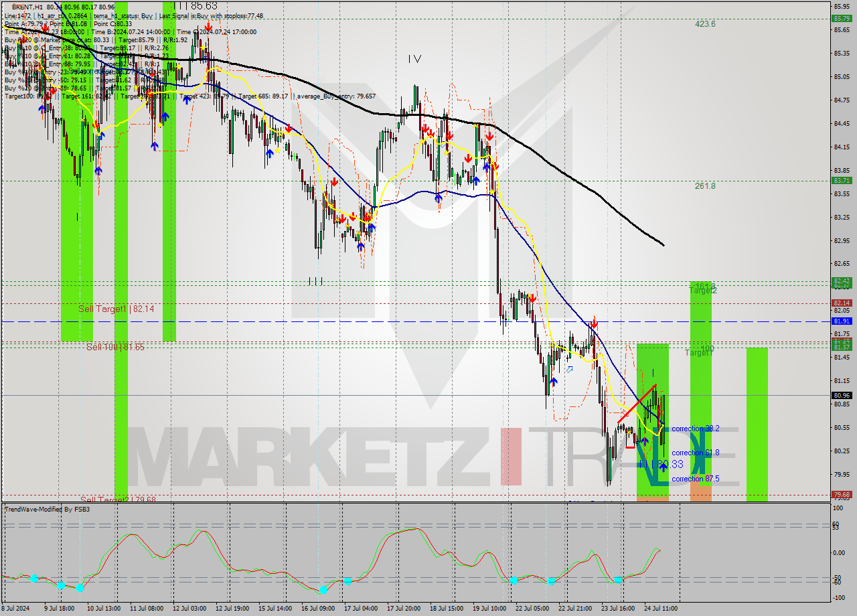Screen dimensions: 857x616
Task: Select the 85.79 green price tag
Action: pos(841,18)
